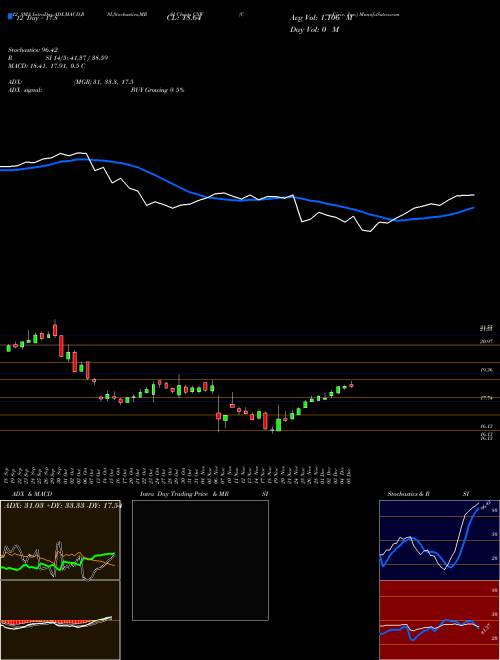Click the 'BUY Growing @ 5%' signal text
Image resolution: width=500 pixels, height=660 pixels.
(x=157, y=90)
